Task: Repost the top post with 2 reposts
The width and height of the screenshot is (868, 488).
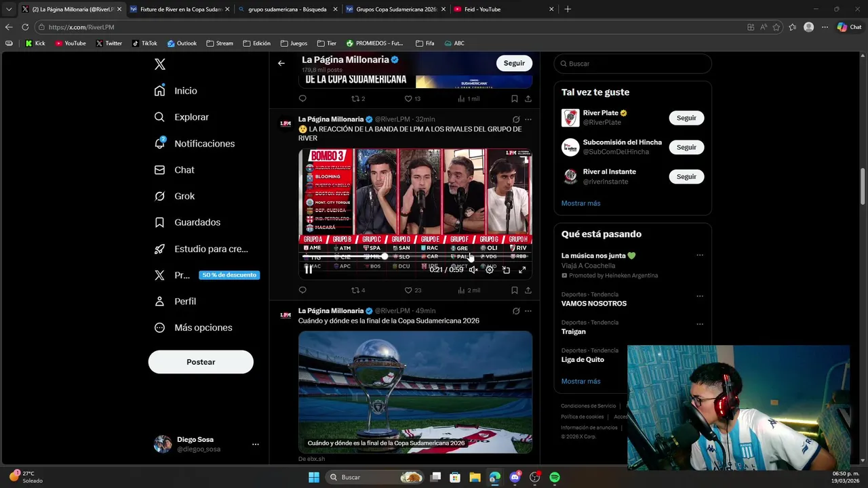Action: (357, 99)
